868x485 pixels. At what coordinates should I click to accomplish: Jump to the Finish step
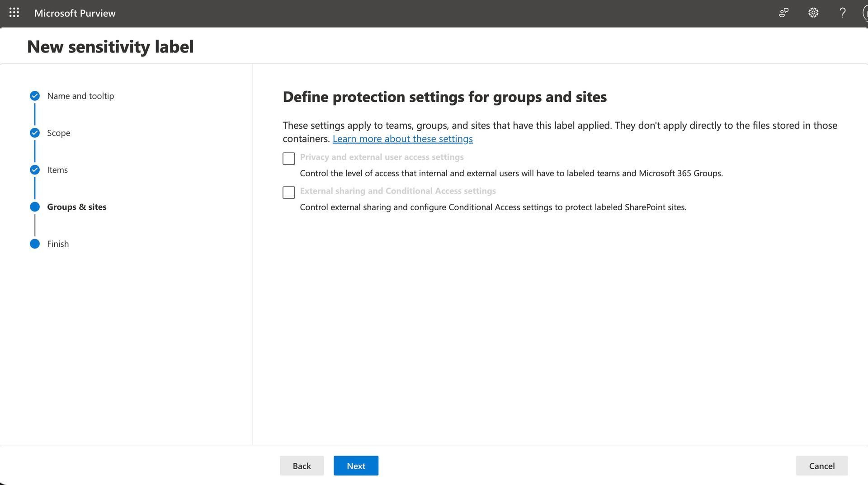[58, 244]
